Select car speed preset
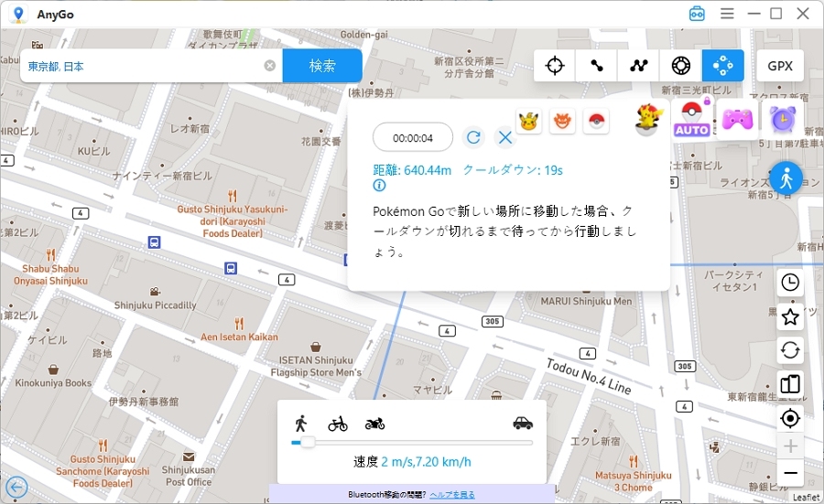The width and height of the screenshot is (824, 504). [523, 424]
